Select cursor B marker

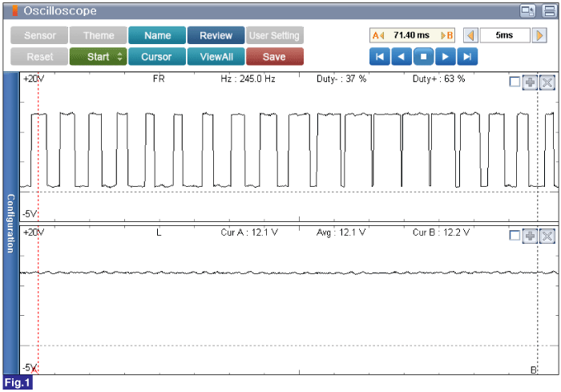(x=447, y=35)
